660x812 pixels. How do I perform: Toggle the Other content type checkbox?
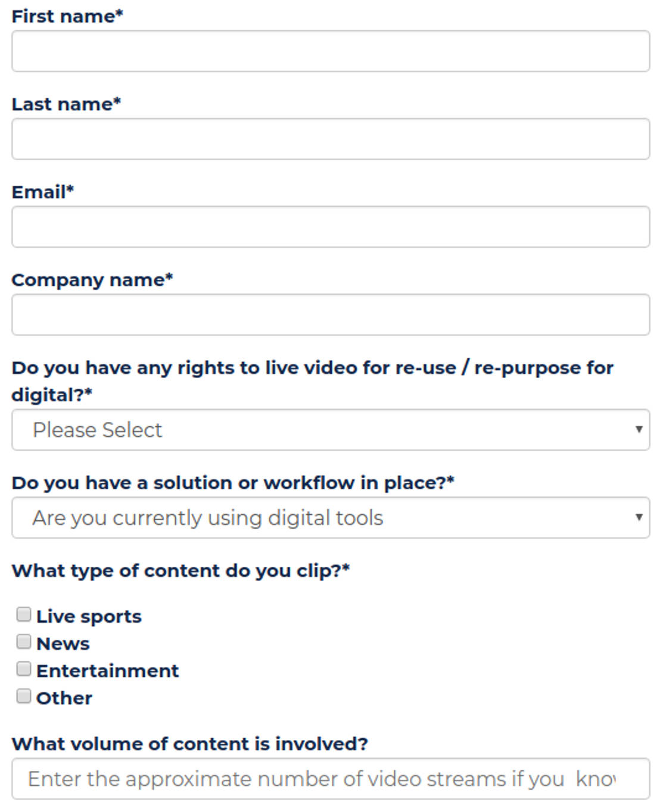click(24, 696)
